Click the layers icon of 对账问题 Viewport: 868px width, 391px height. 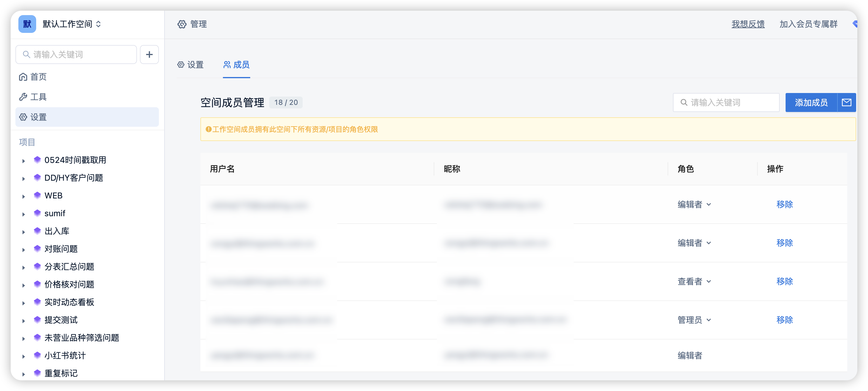pos(37,249)
